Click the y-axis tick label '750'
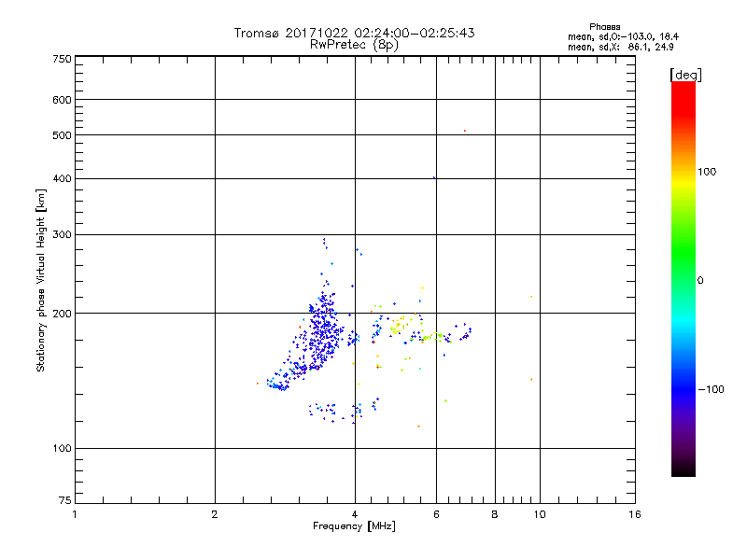Image resolution: width=747 pixels, height=560 pixels. point(62,59)
